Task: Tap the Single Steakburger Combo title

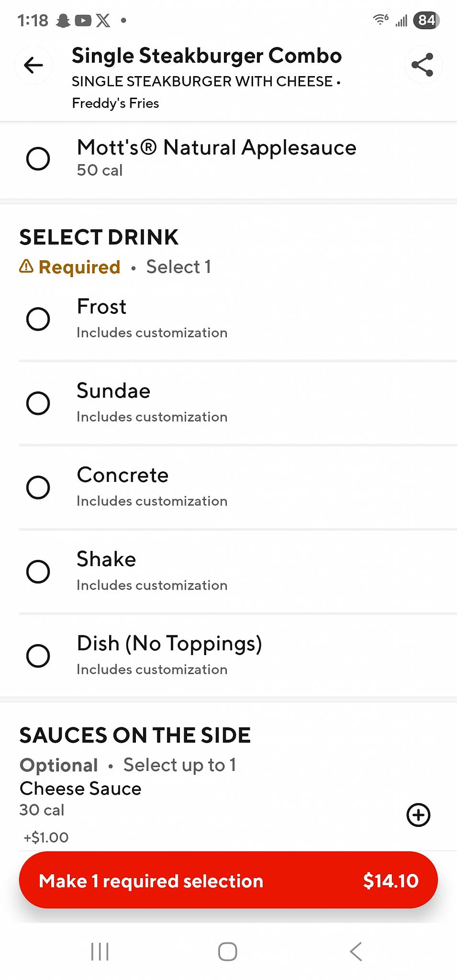Action: click(x=207, y=56)
